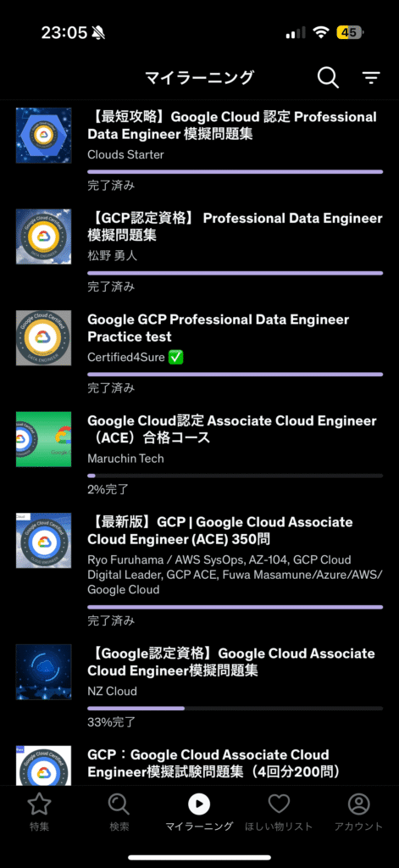399x868 pixels.
Task: Open the NZ Cloud course thumbnail
Action: [x=44, y=672]
